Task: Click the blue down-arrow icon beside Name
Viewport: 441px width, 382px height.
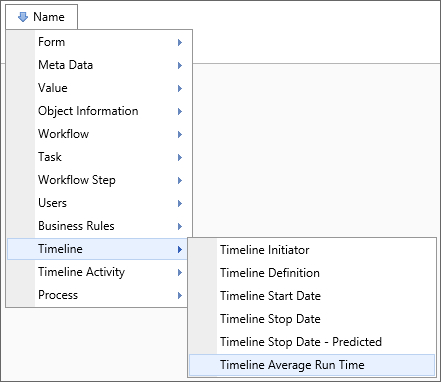Action: pyautogui.click(x=23, y=17)
